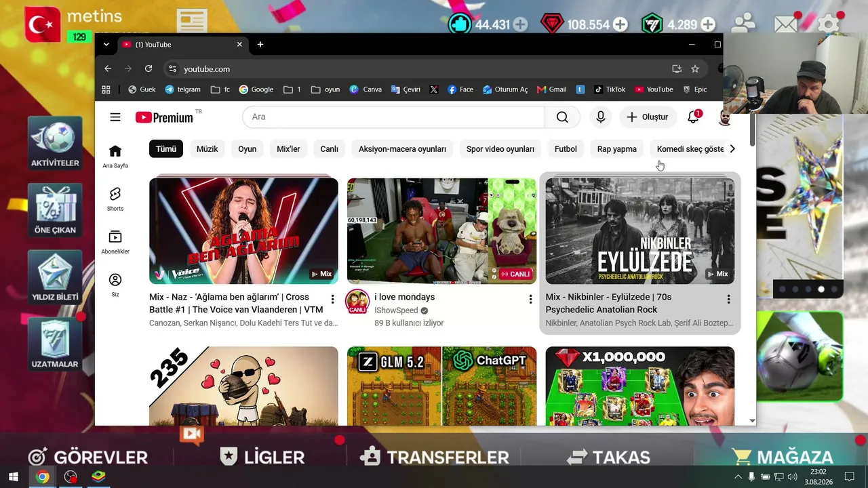
Task: Open the Chrome apps grid shortcut
Action: [x=106, y=89]
